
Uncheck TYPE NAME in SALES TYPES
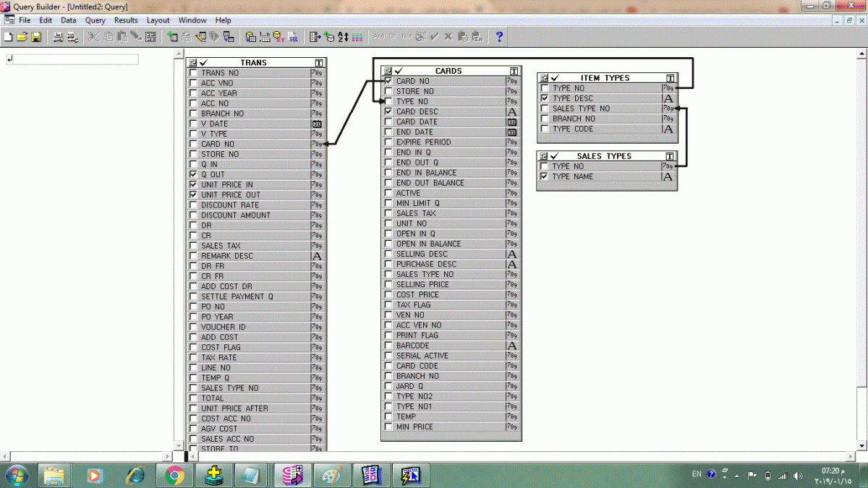(545, 176)
